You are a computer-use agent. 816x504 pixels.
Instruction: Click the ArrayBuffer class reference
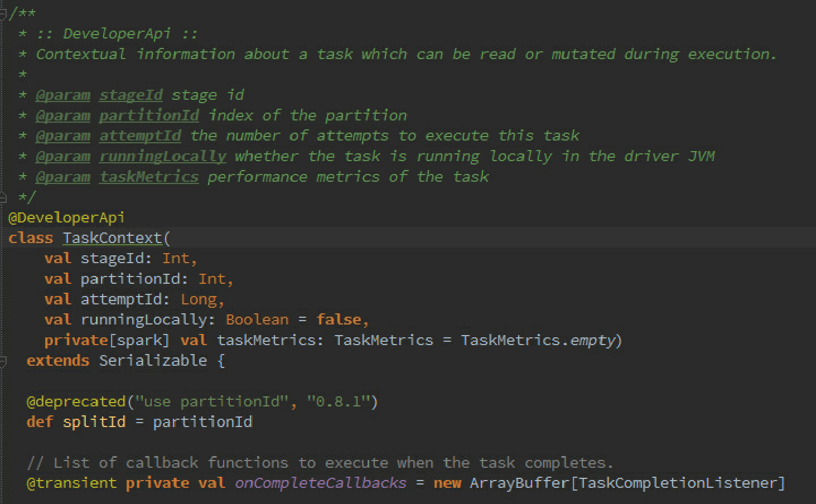click(519, 483)
